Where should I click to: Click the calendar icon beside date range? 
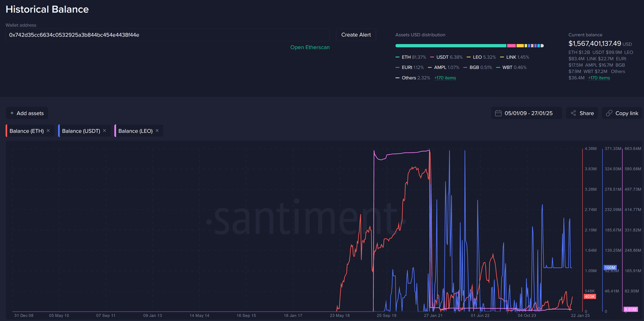click(499, 113)
